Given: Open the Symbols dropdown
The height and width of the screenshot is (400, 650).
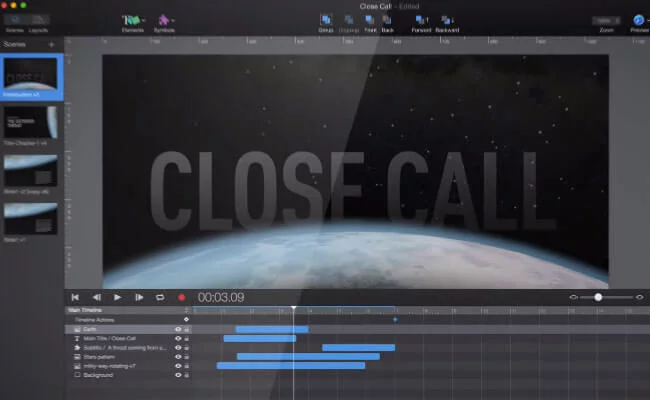Looking at the screenshot, I should click(165, 20).
